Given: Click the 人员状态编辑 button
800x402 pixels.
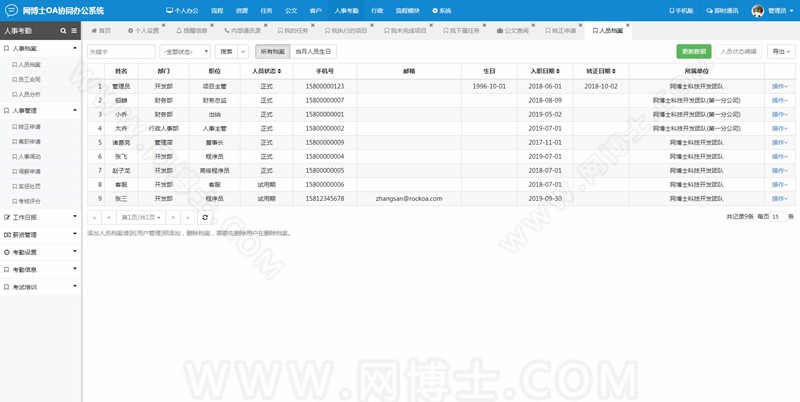Looking at the screenshot, I should [738, 52].
